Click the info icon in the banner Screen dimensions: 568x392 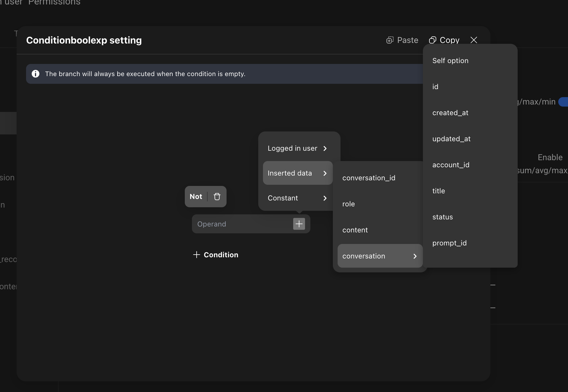coord(36,74)
